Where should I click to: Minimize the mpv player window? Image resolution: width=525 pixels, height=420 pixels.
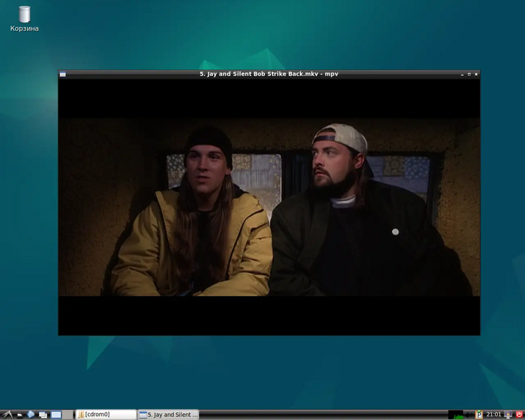462,74
